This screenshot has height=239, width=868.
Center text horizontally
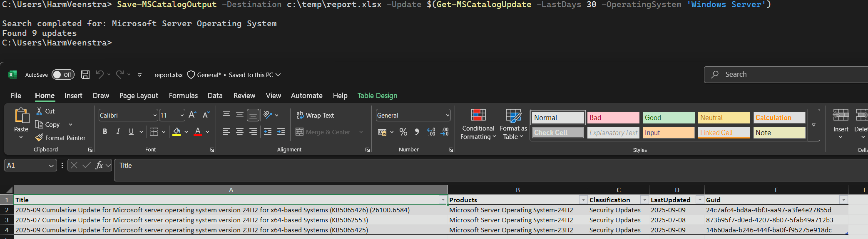pyautogui.click(x=240, y=132)
